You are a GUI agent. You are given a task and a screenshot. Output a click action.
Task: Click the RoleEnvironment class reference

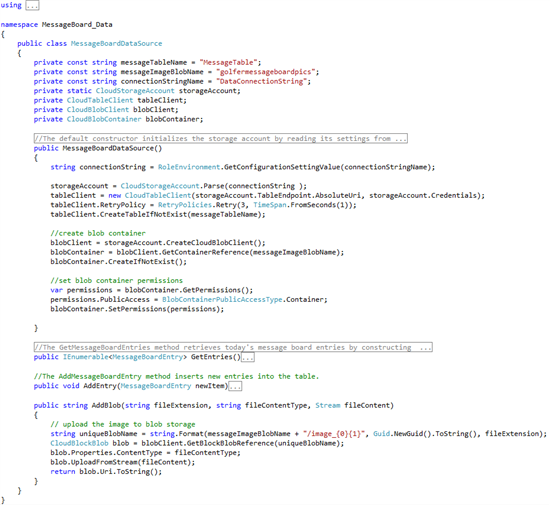click(189, 167)
